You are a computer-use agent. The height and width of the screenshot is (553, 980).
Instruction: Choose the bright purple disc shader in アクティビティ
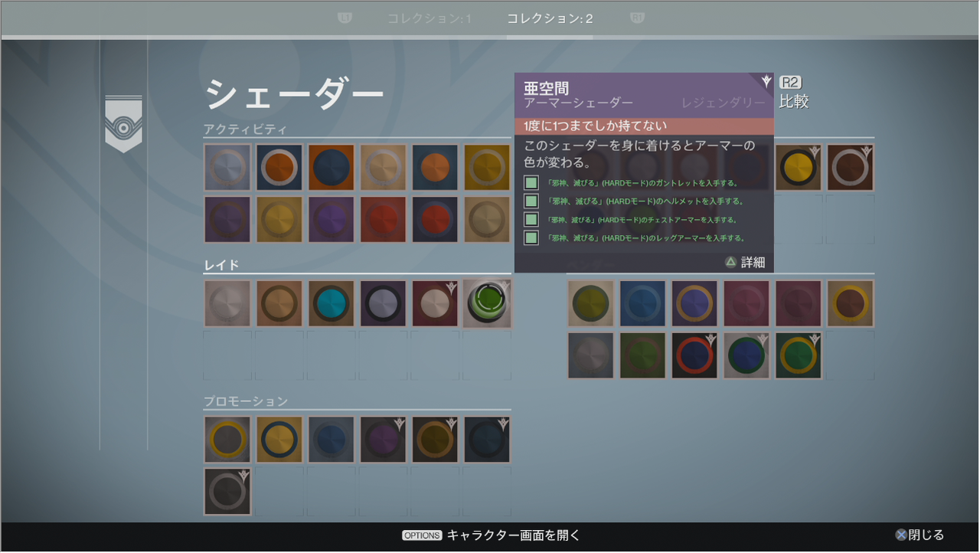click(x=332, y=220)
